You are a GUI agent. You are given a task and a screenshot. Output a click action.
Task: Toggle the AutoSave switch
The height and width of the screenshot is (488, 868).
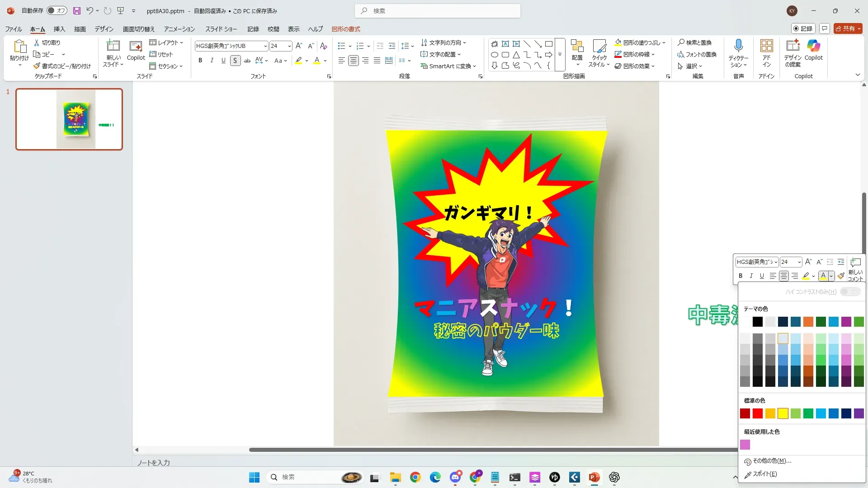[x=57, y=10]
